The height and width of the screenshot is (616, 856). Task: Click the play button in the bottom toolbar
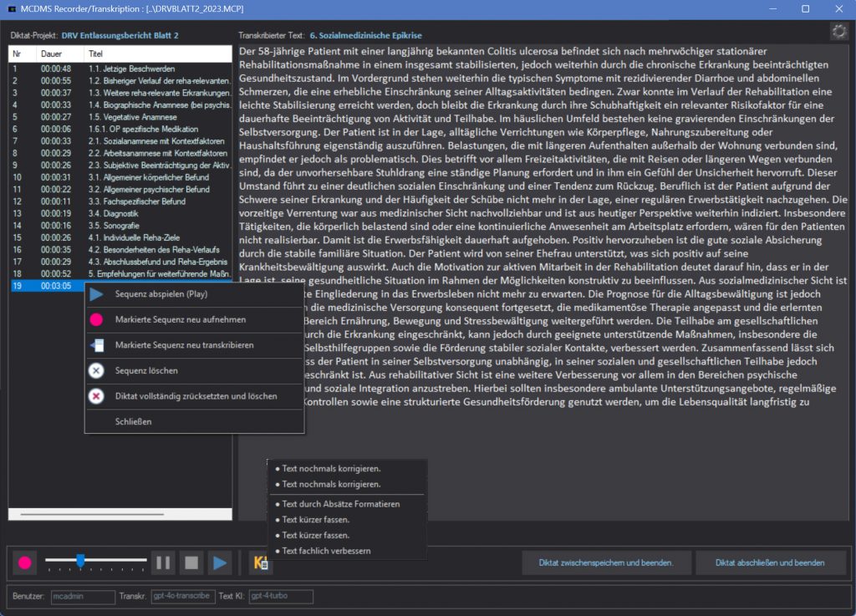(x=219, y=563)
